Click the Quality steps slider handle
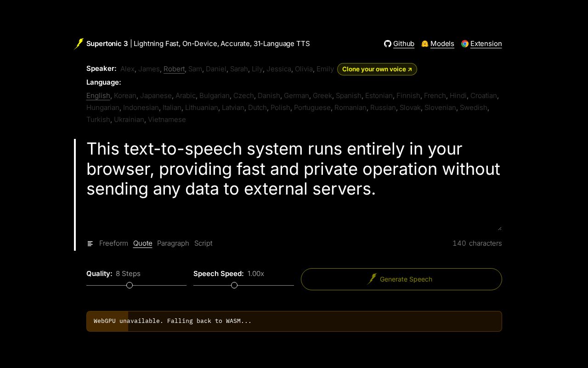588x368 pixels. 130,285
